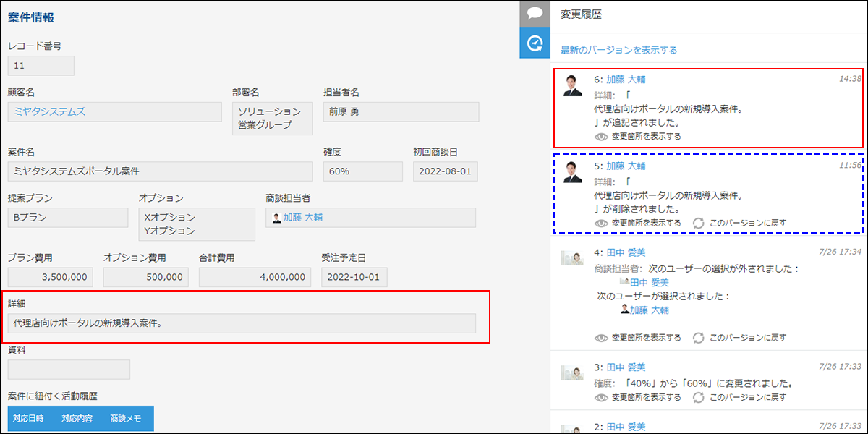The height and width of the screenshot is (434, 868).
Task: Click 田中 愛美 name in version 3
Action: [626, 367]
